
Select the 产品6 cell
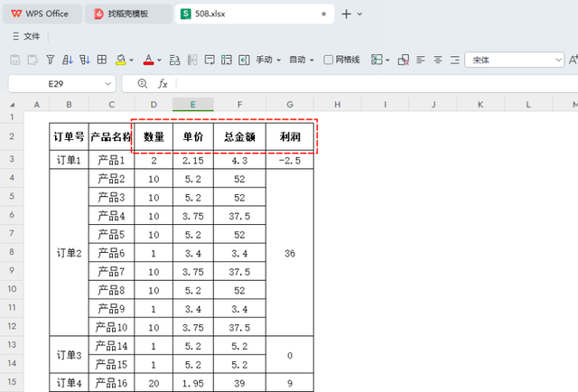click(111, 253)
